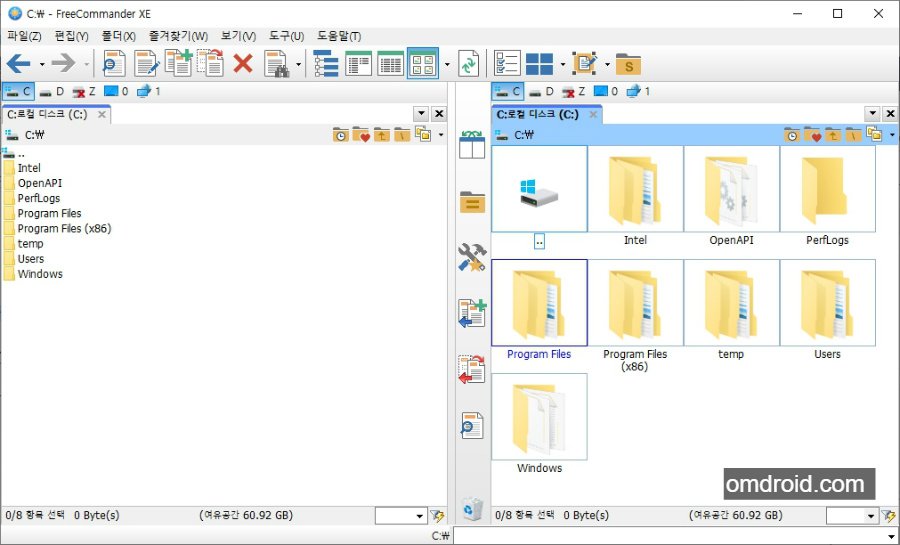
Task: Click the recycle bin icon
Action: point(472,509)
